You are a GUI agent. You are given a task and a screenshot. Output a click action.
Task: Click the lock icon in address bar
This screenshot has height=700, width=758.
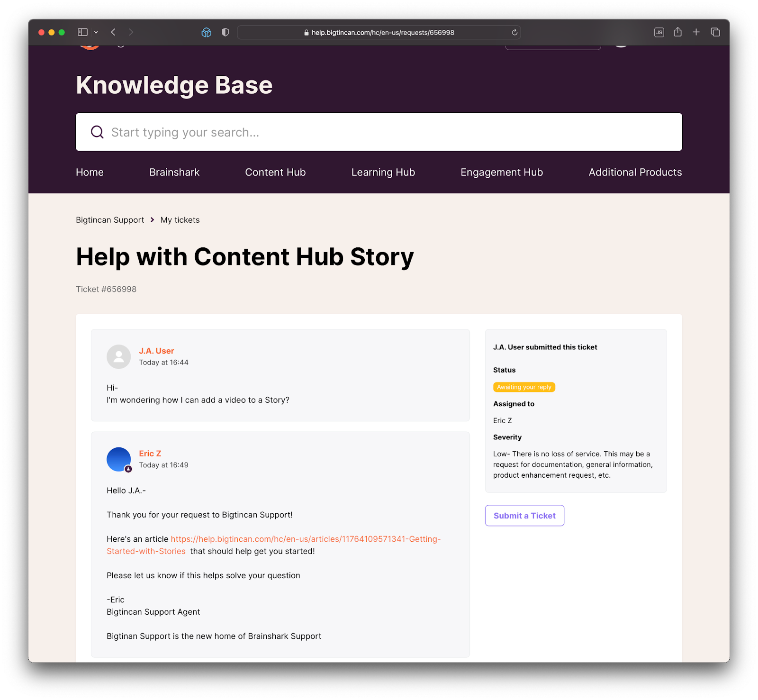[307, 33]
